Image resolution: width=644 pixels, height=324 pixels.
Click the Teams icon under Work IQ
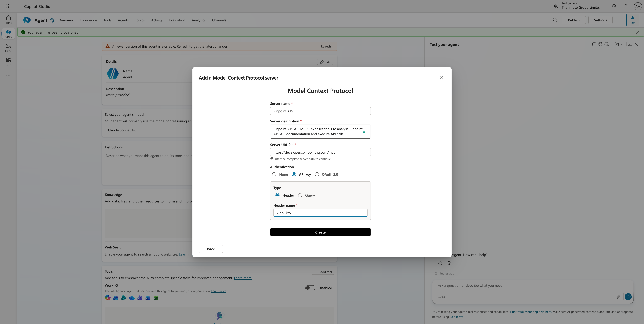click(140, 298)
